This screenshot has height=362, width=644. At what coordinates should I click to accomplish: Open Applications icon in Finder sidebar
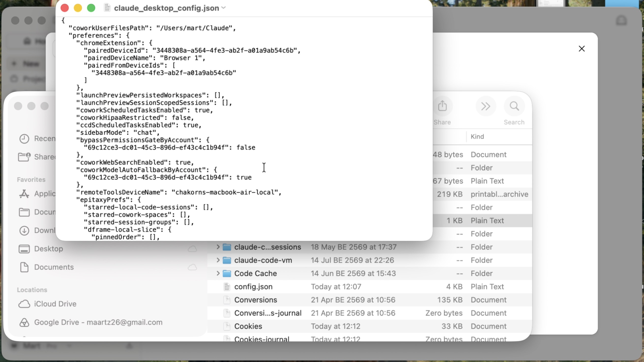[x=24, y=194]
